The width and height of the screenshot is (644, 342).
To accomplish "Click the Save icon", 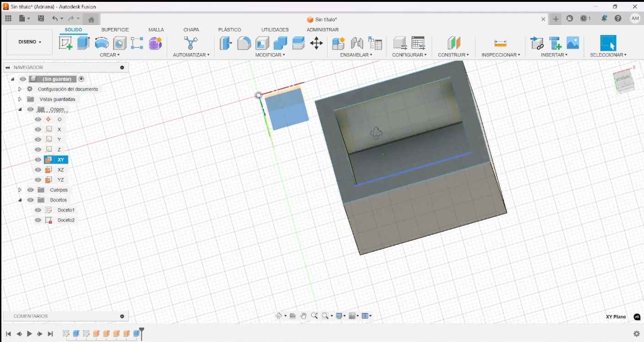I will click(x=41, y=18).
